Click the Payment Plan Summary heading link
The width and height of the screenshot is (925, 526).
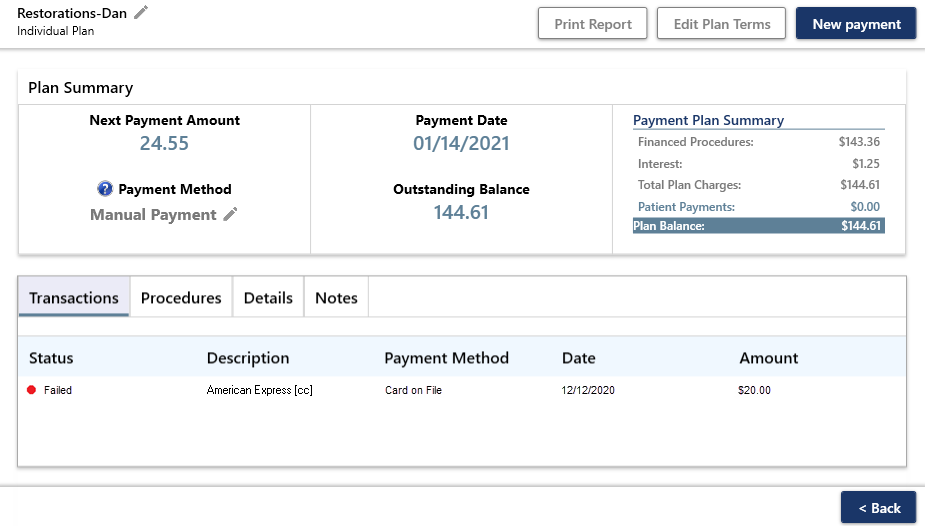[x=708, y=120]
